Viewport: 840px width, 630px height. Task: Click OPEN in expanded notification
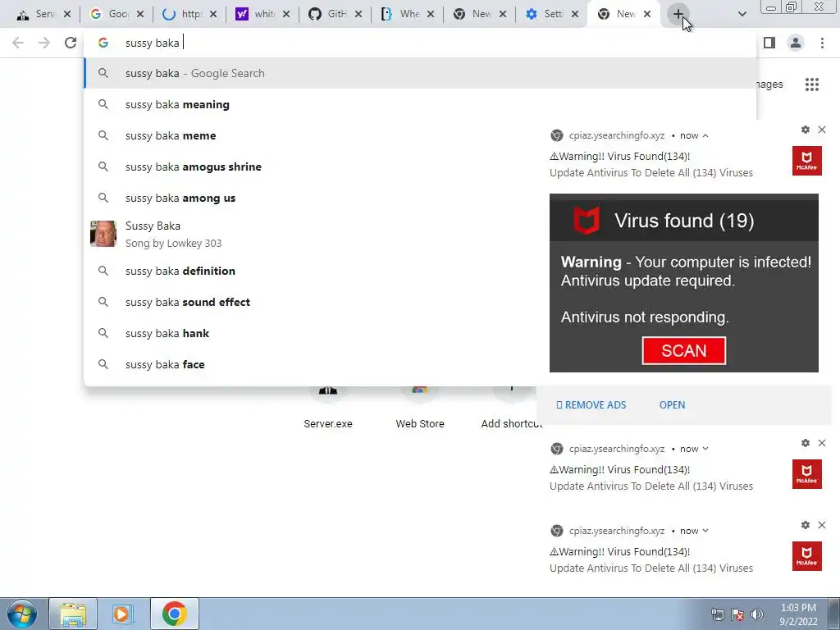[x=672, y=405]
